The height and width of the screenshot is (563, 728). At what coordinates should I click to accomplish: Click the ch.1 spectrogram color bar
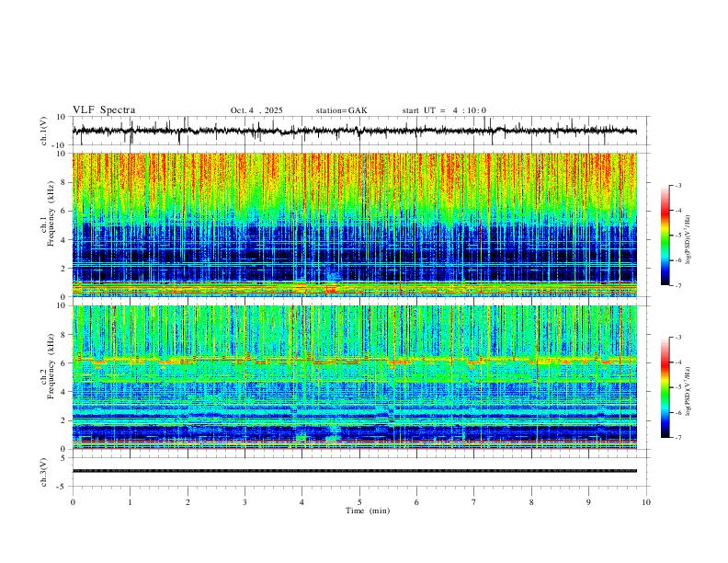click(x=665, y=236)
